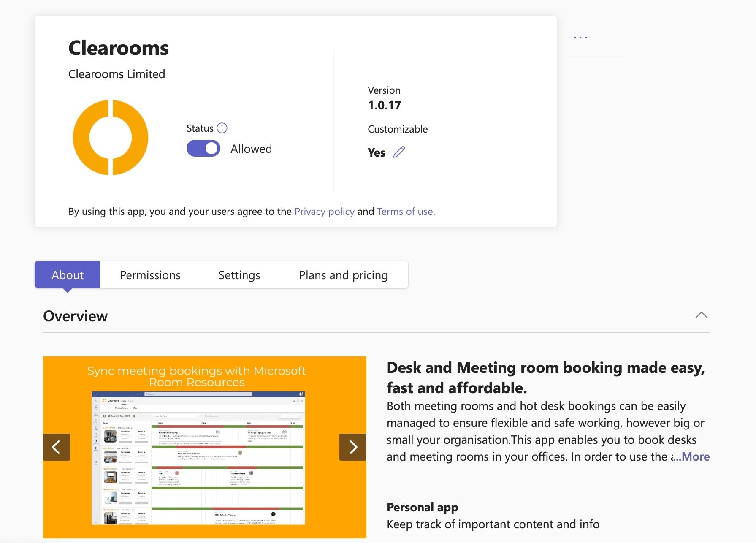This screenshot has width=756, height=543.
Task: Show previous screenshot in carousel
Action: pos(57,447)
